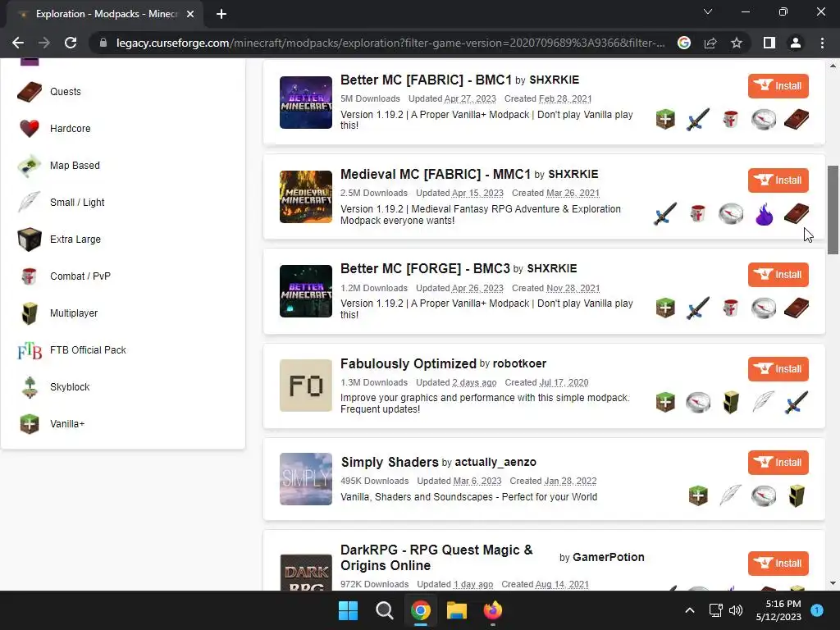
Task: Click the compass icon on Simply Shaders
Action: click(x=764, y=495)
